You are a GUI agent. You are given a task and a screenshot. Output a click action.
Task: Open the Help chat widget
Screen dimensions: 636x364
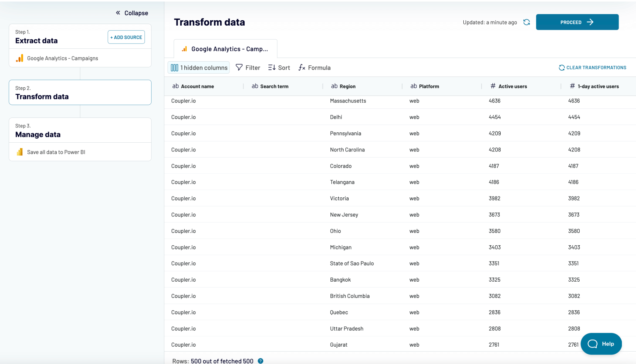point(601,344)
